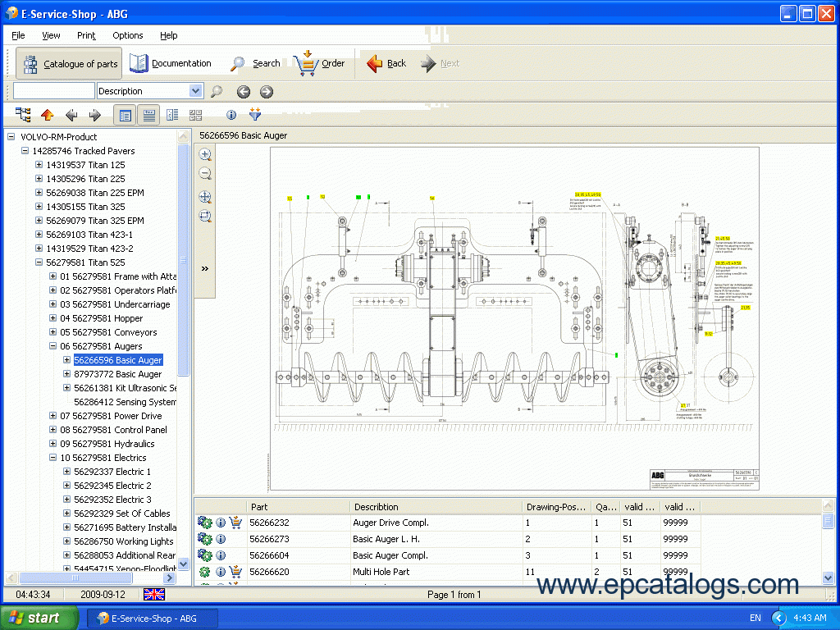
Task: Select 56286750 Working Lights tree item
Action: click(124, 541)
